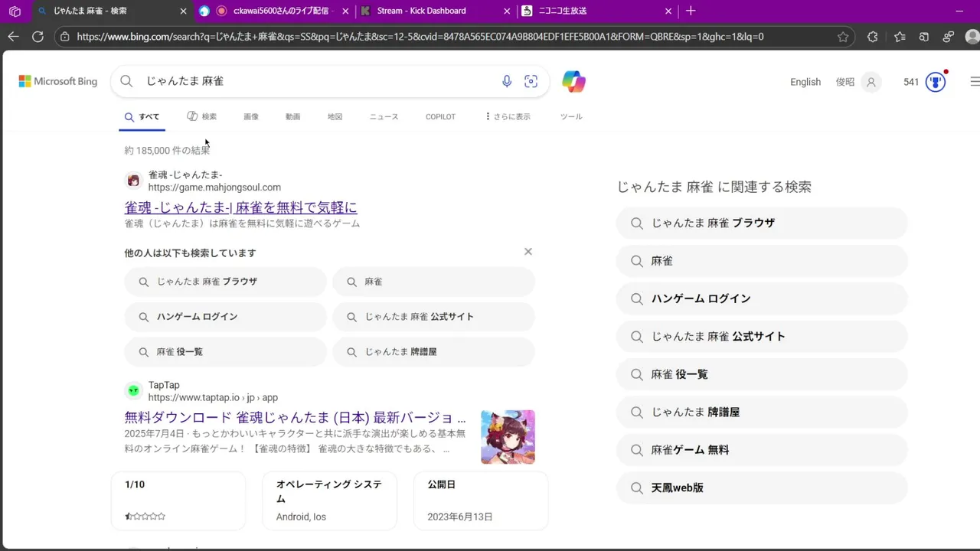The image size is (980, 551).
Task: Click related search じゃんたま 麻雀 ブラウザ in sidebar
Action: pyautogui.click(x=762, y=223)
